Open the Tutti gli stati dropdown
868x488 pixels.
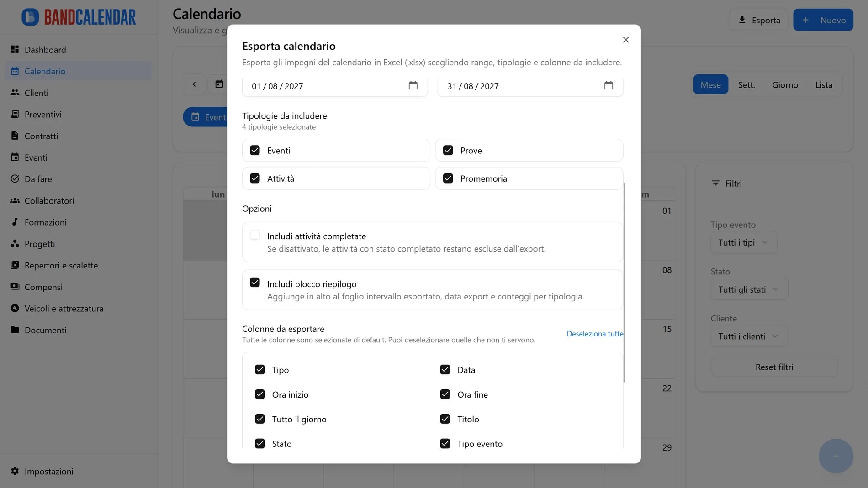(x=749, y=289)
